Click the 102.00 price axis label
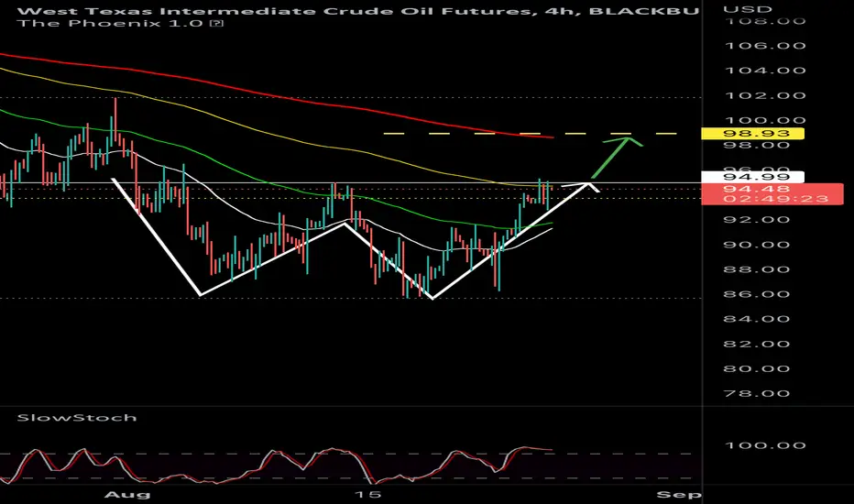The width and height of the screenshot is (854, 504). point(765,95)
